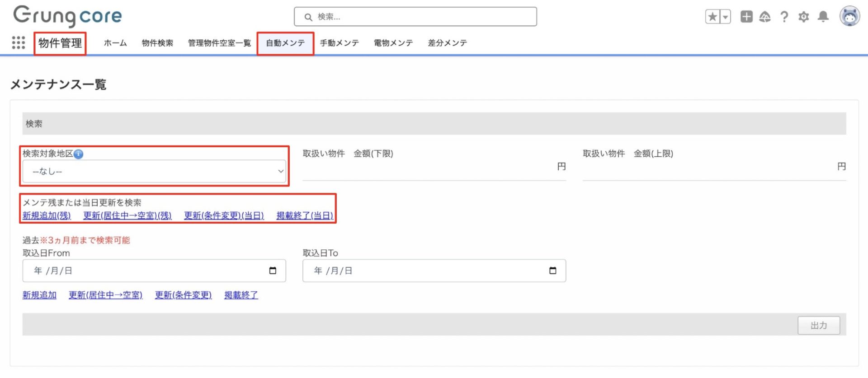Open the notifications bell
This screenshot has height=378, width=868.
pos(823,17)
